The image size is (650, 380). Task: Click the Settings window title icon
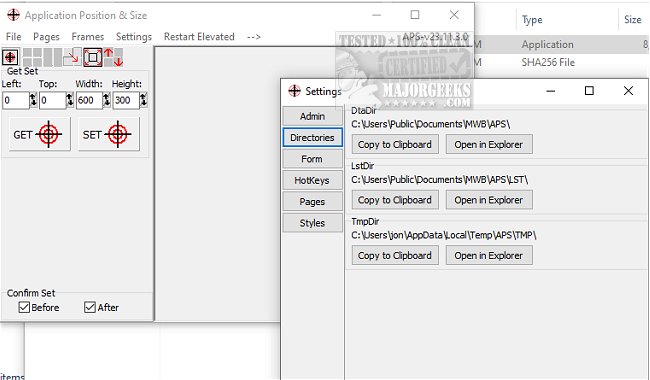point(294,91)
